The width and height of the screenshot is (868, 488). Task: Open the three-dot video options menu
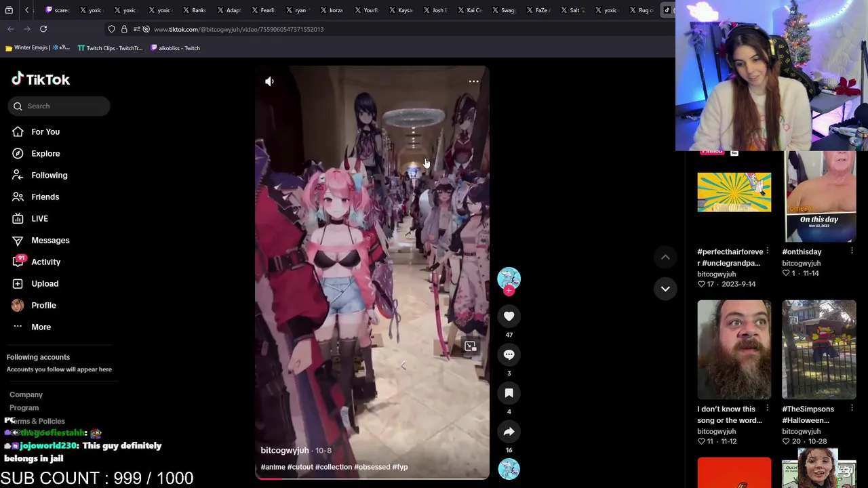click(x=473, y=81)
